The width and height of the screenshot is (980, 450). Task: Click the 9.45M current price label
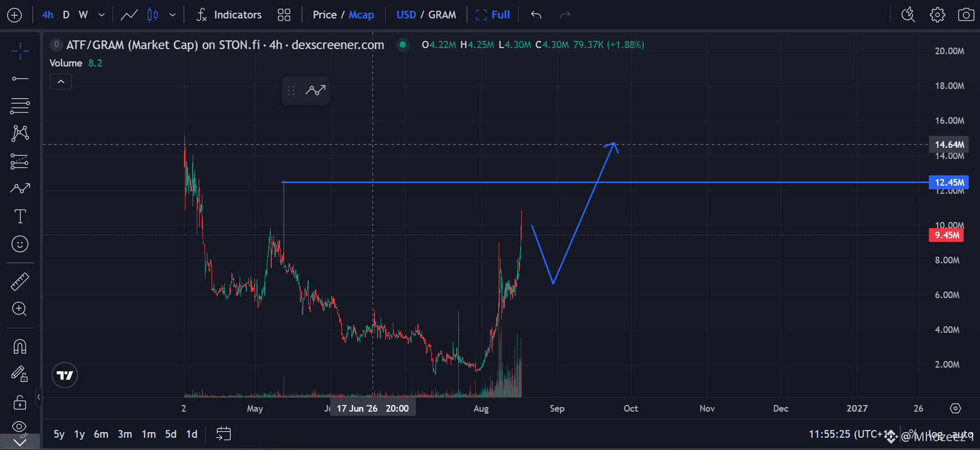pos(946,235)
